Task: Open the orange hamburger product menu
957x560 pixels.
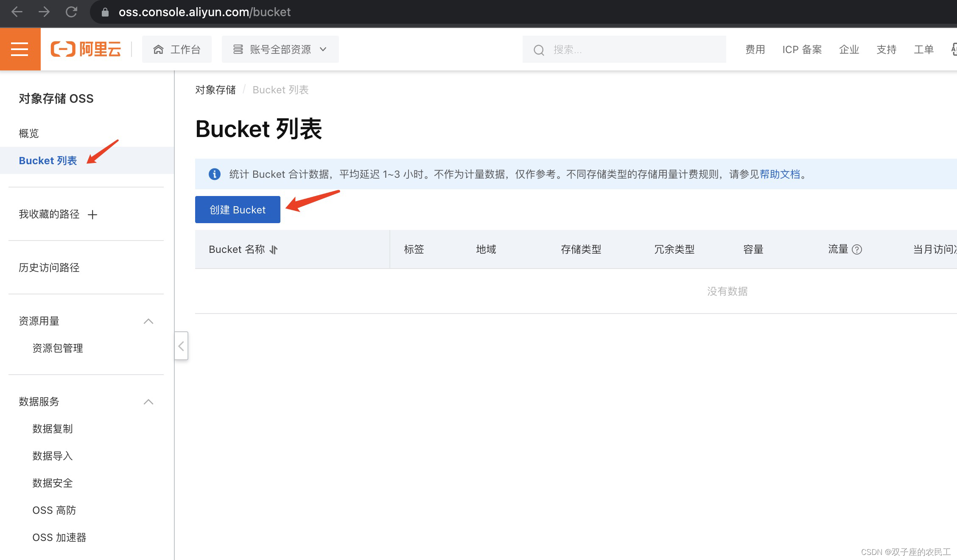Action: tap(20, 48)
